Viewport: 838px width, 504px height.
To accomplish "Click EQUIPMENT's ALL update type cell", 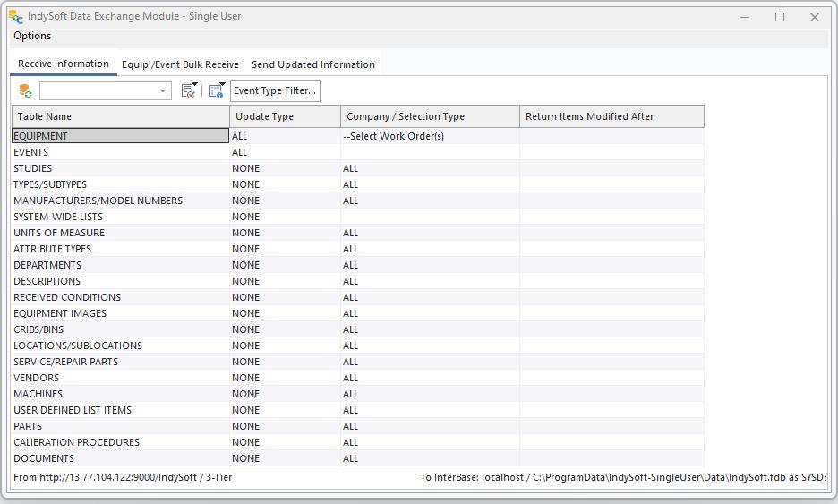I will click(x=285, y=136).
